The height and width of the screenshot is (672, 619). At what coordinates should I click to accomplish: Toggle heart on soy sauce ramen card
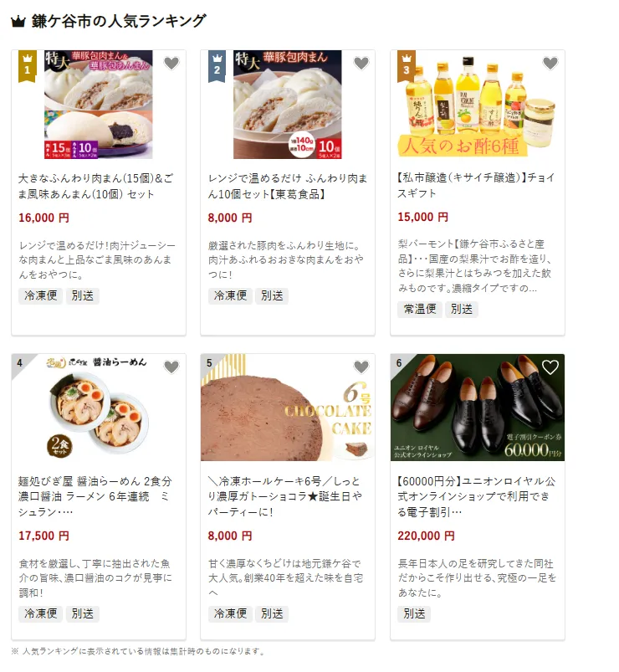[171, 367]
